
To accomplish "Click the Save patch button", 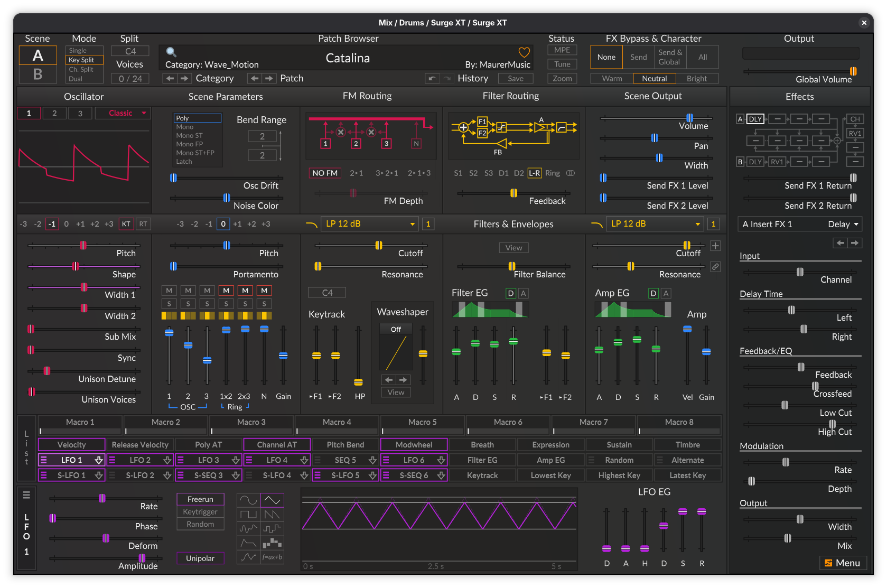I will tap(515, 78).
